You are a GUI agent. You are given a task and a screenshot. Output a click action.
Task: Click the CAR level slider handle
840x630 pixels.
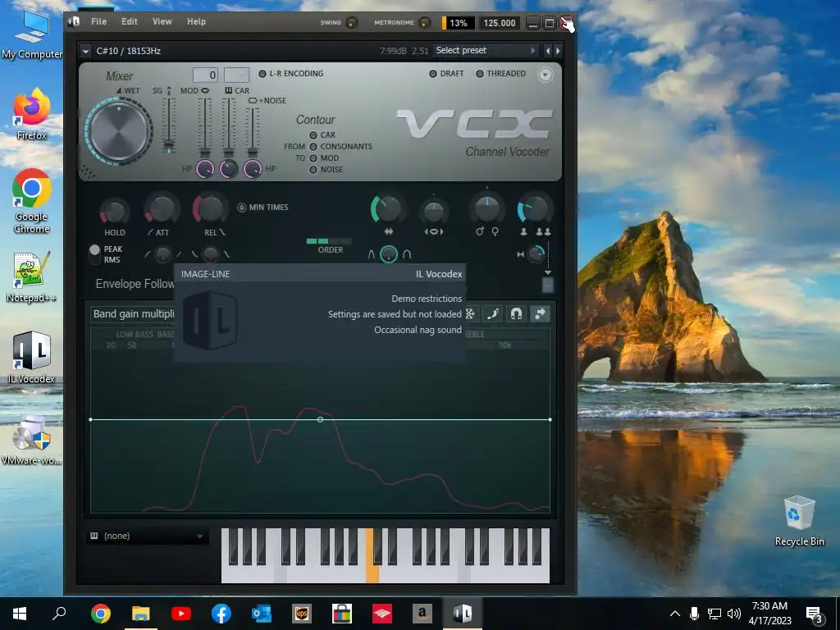pyautogui.click(x=228, y=153)
